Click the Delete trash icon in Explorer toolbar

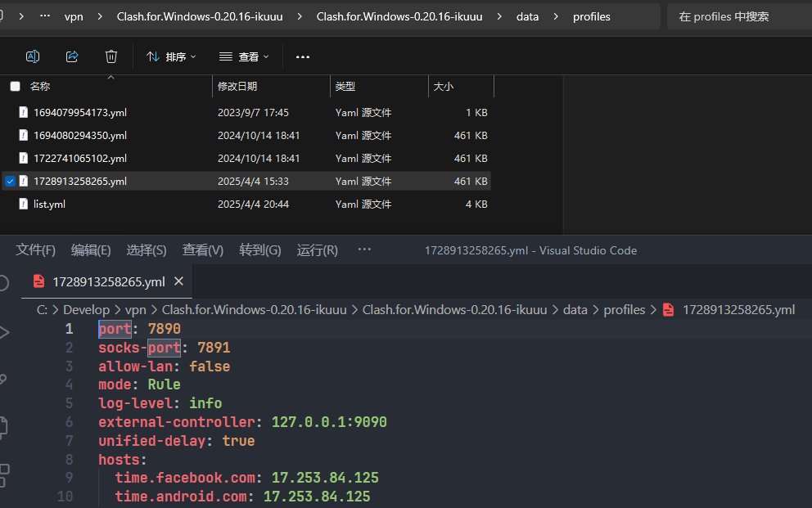click(111, 56)
